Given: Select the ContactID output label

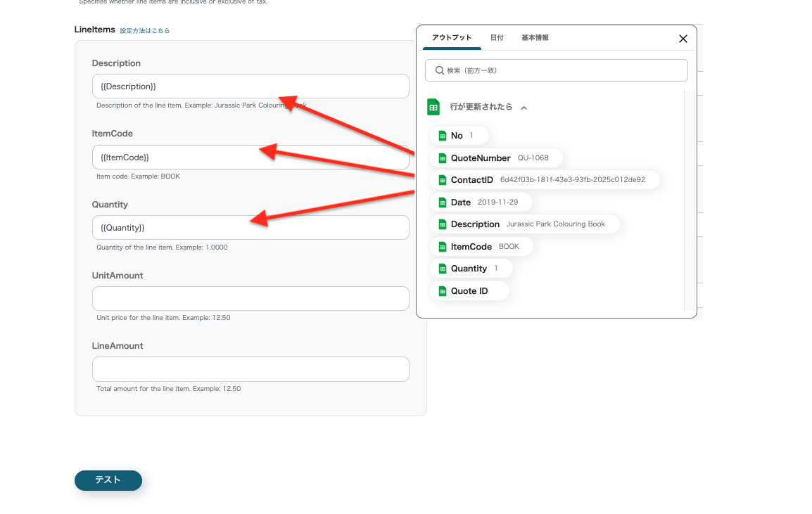Looking at the screenshot, I should [471, 180].
